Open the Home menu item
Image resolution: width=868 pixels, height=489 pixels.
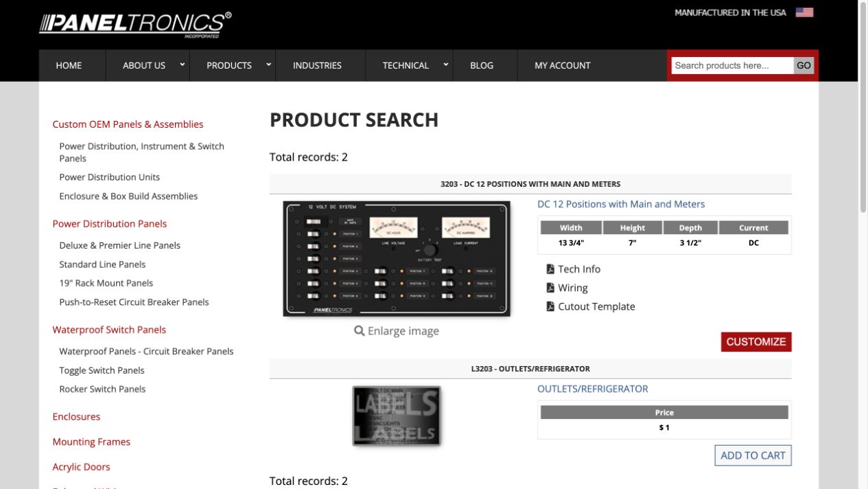pos(69,65)
